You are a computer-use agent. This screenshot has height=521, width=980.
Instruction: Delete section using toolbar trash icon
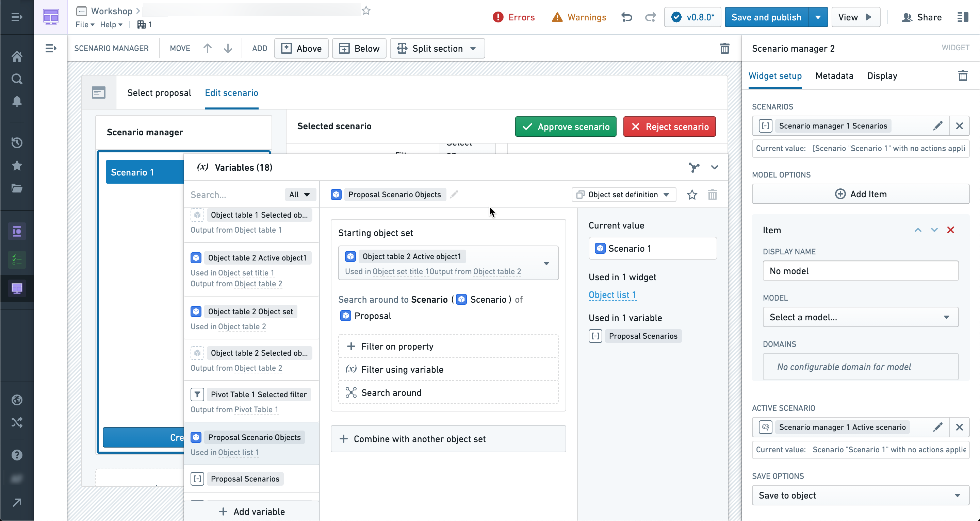724,48
